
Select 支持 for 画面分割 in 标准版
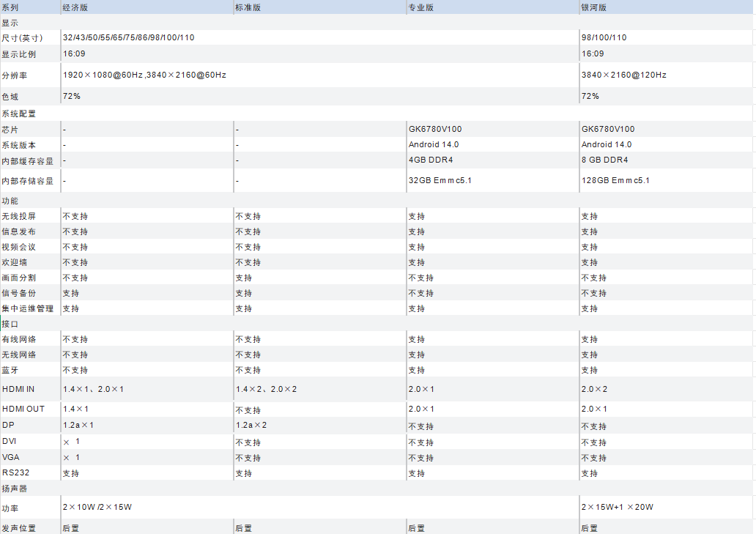(x=243, y=278)
